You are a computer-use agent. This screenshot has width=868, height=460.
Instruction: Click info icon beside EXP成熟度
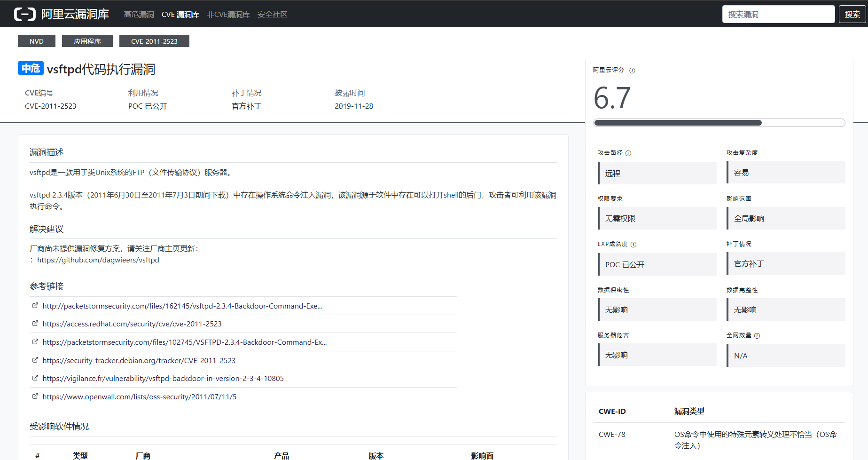coord(633,245)
